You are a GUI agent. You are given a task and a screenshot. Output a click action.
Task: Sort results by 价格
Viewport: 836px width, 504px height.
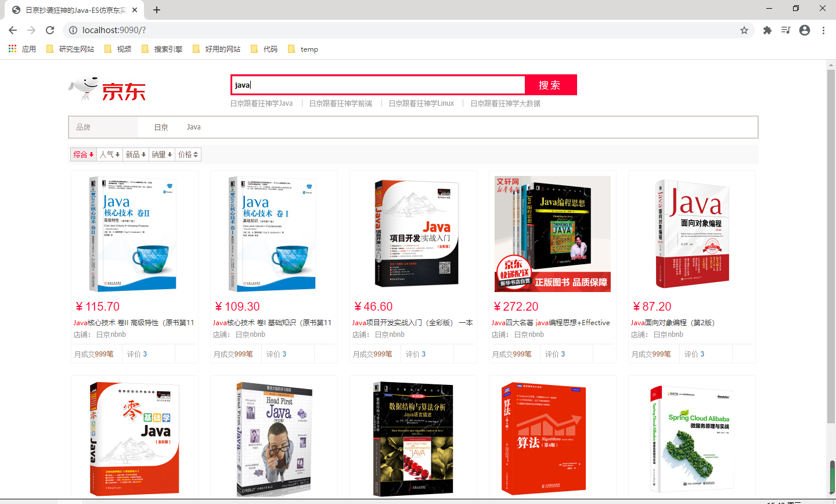coord(188,154)
